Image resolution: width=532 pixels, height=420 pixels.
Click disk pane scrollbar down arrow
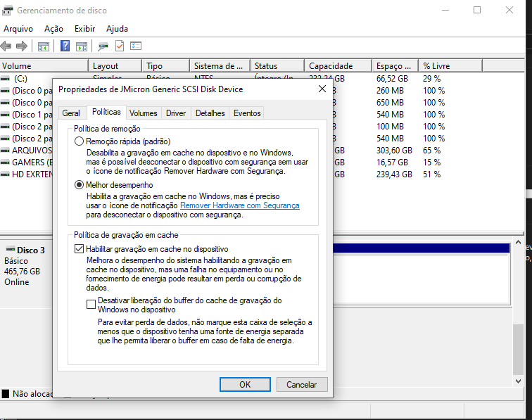(x=518, y=381)
